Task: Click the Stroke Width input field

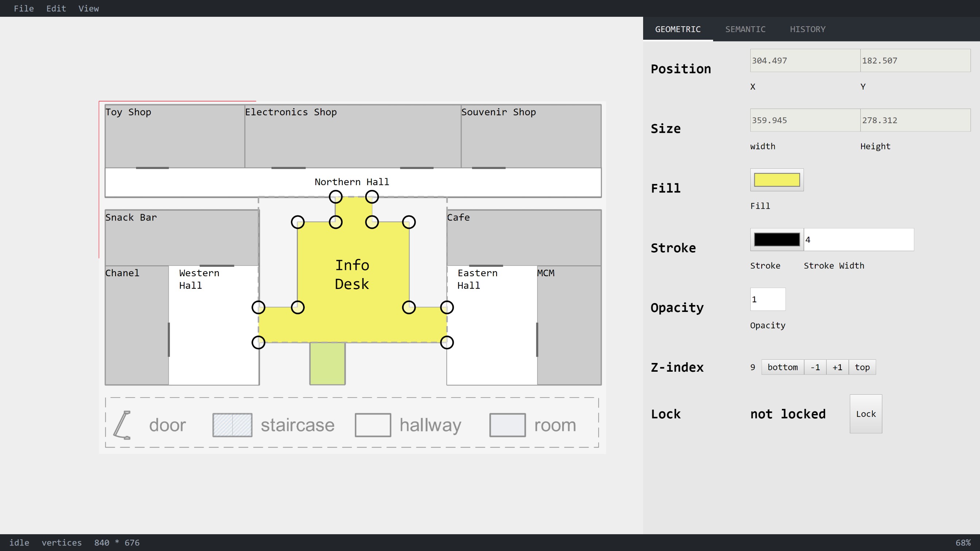Action: [859, 239]
